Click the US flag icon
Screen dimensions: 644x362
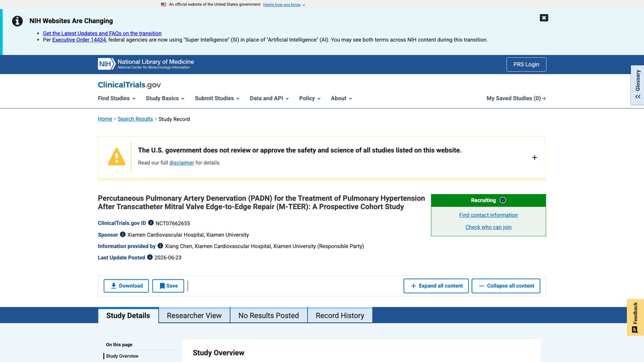tap(164, 5)
